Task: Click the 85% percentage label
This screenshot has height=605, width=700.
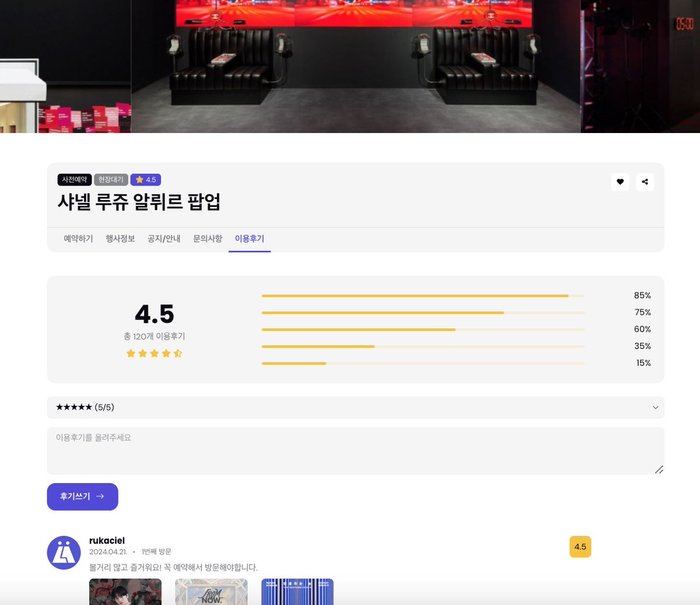Action: tap(642, 296)
